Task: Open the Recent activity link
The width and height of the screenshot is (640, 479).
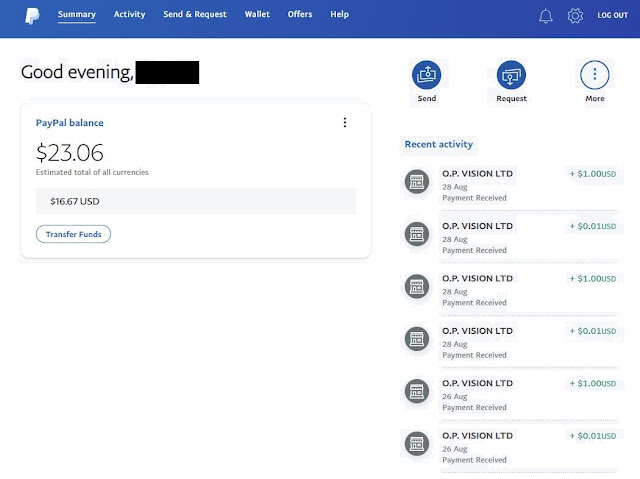Action: pos(439,144)
